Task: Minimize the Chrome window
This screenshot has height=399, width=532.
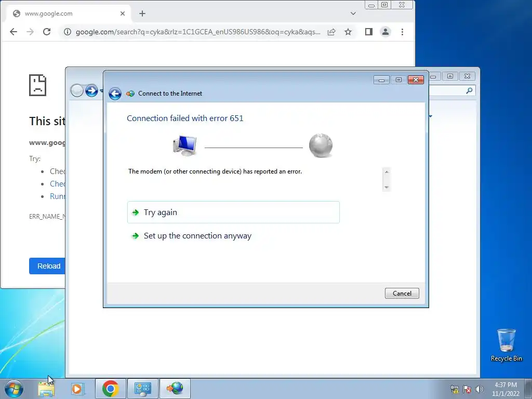Action: click(x=371, y=5)
